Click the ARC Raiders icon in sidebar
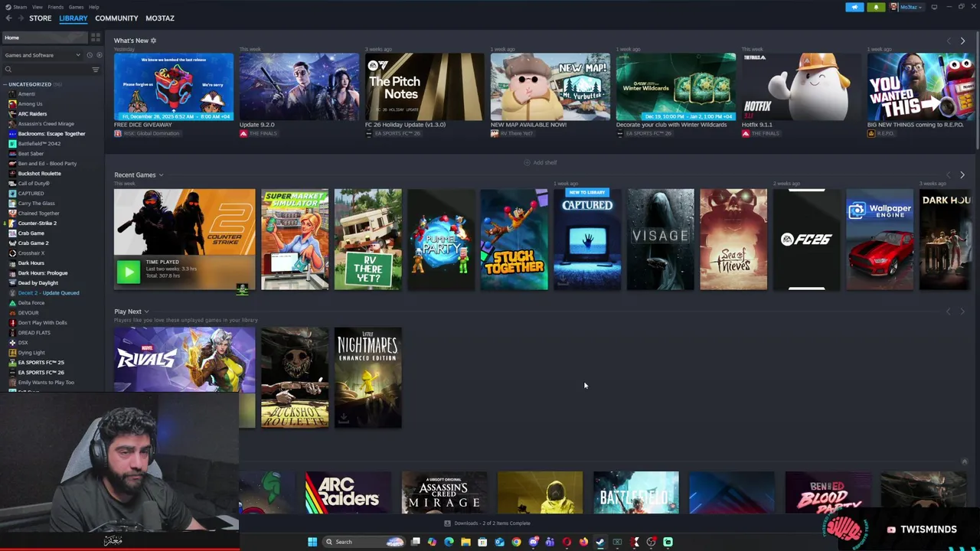The height and width of the screenshot is (551, 980). point(12,114)
